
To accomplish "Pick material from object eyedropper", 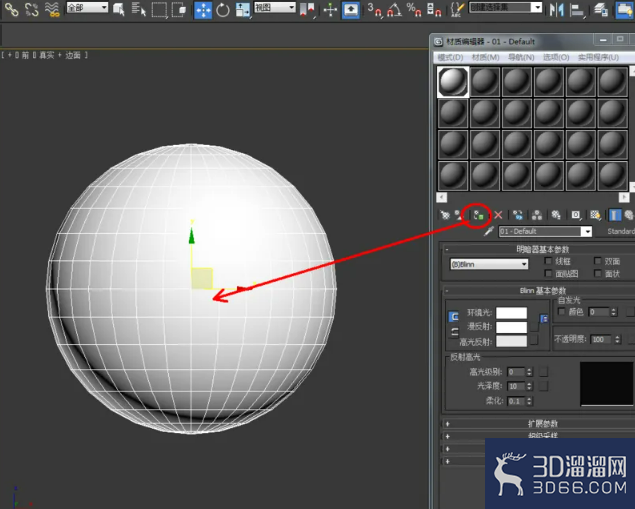I will pyautogui.click(x=489, y=232).
